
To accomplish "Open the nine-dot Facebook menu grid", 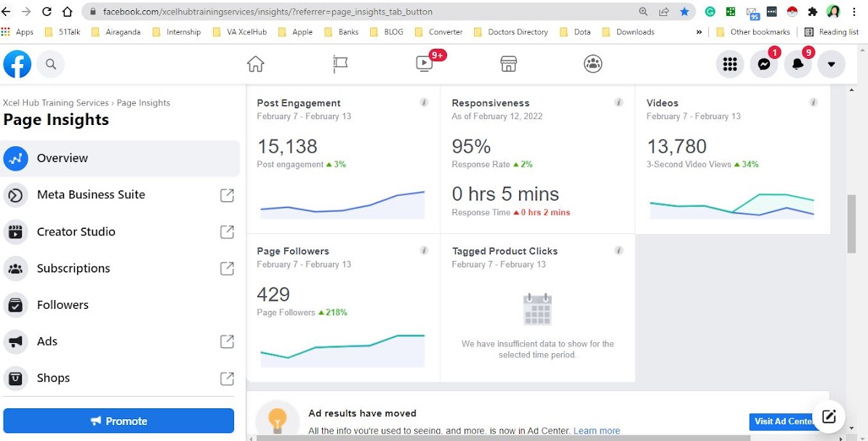I will [730, 64].
